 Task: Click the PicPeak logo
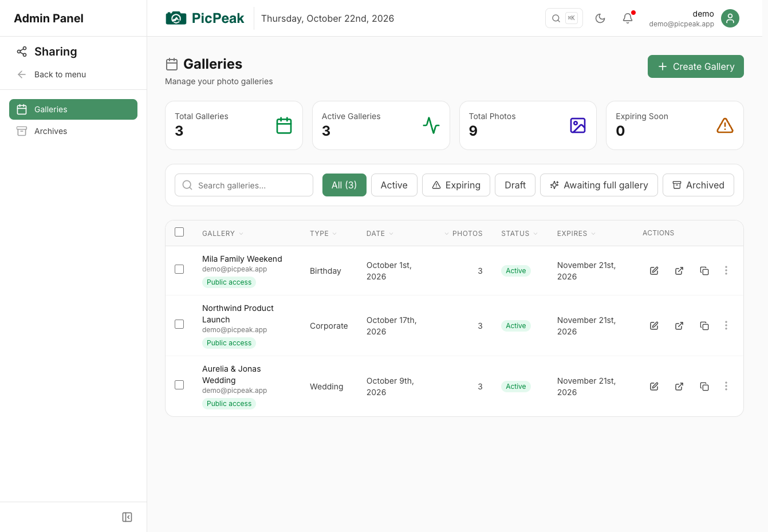pos(205,18)
